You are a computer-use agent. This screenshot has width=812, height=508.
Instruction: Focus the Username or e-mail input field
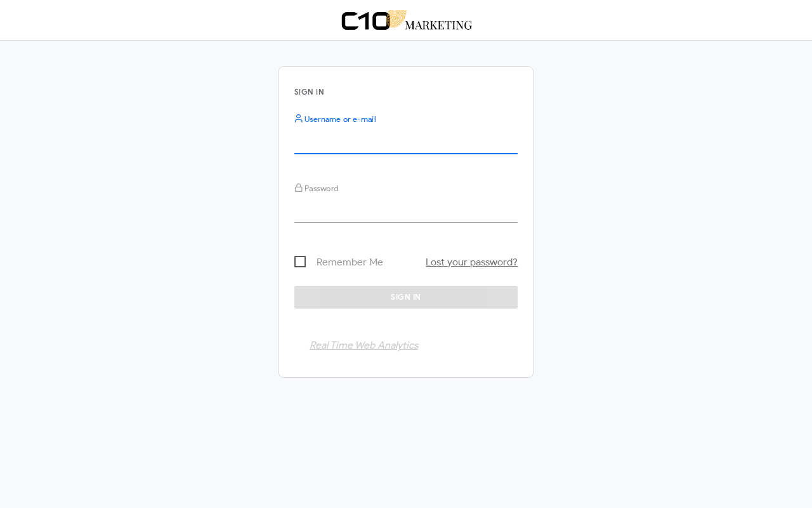(406, 142)
